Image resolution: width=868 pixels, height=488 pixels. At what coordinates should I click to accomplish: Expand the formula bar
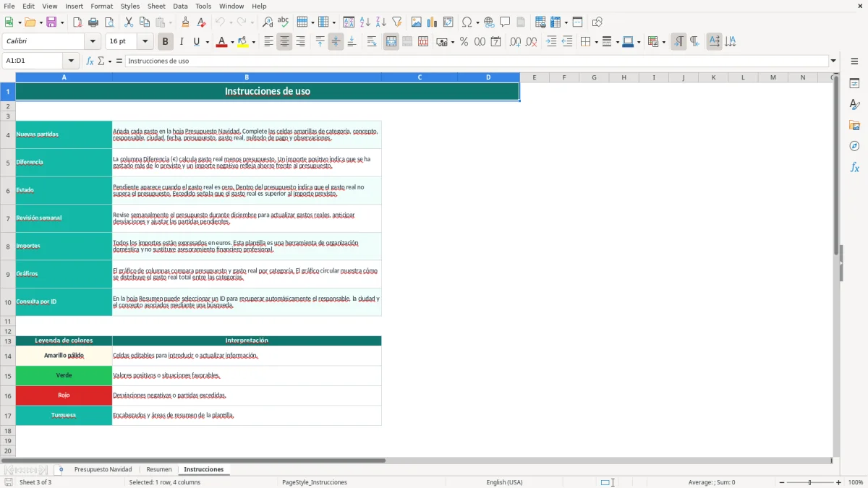[833, 61]
